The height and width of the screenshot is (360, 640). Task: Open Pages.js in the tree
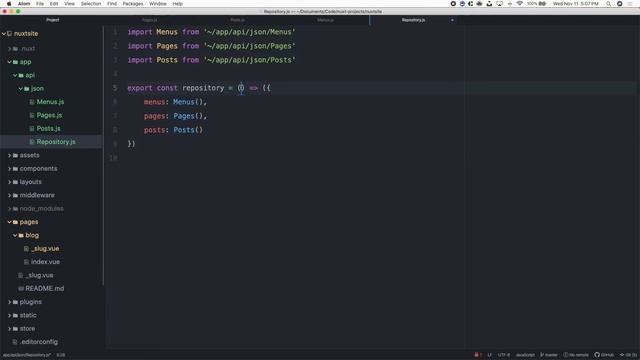click(49, 116)
